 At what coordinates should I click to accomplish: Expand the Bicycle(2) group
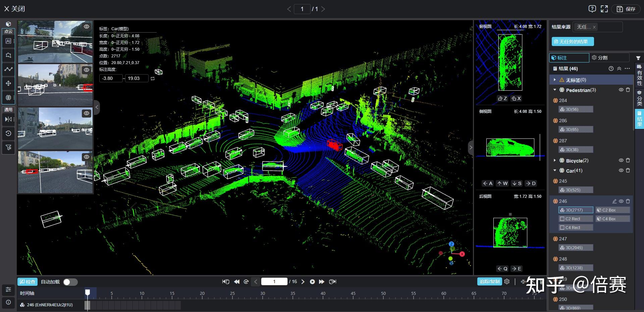point(555,161)
